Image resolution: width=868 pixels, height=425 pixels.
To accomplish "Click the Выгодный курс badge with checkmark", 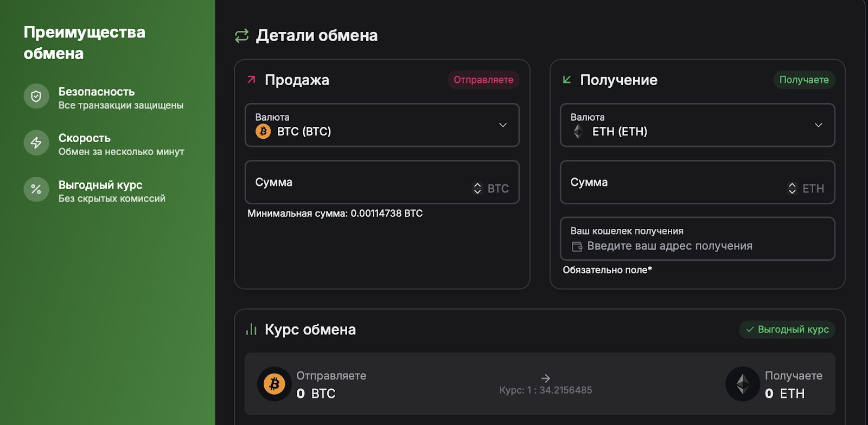I will tap(787, 330).
